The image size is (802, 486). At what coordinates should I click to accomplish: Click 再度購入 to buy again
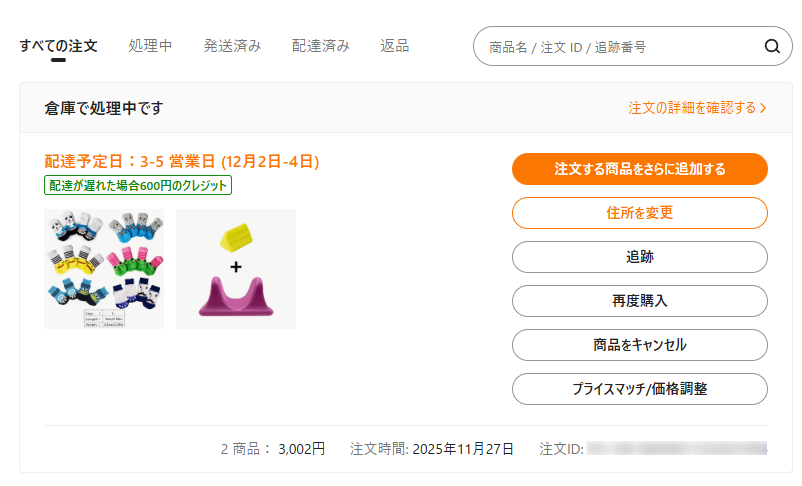click(x=639, y=301)
